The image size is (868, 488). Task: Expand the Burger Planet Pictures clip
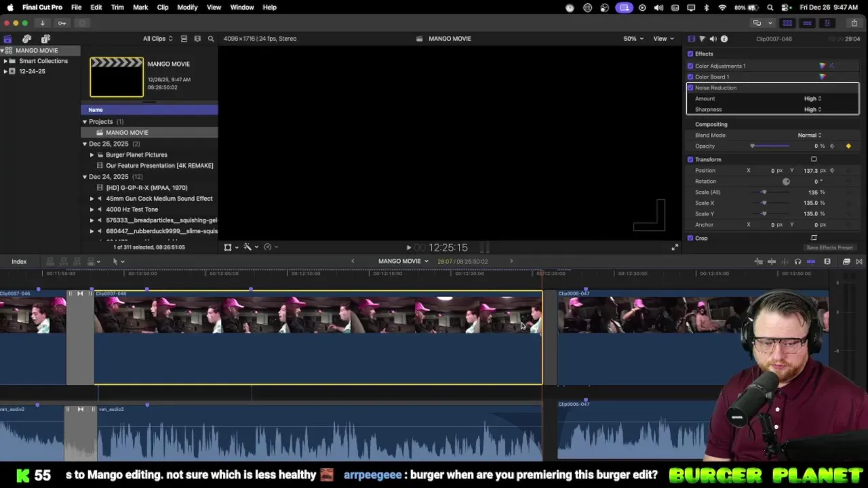[92, 155]
